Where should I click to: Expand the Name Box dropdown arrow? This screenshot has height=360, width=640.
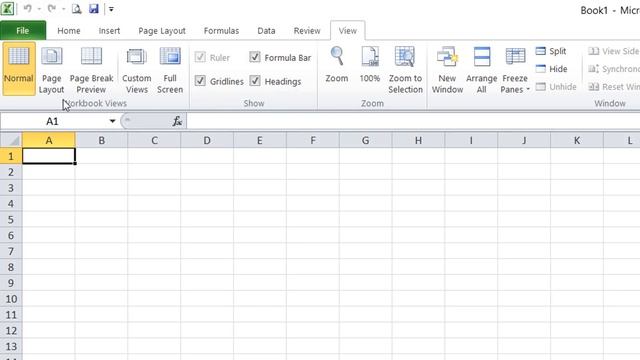(112, 121)
